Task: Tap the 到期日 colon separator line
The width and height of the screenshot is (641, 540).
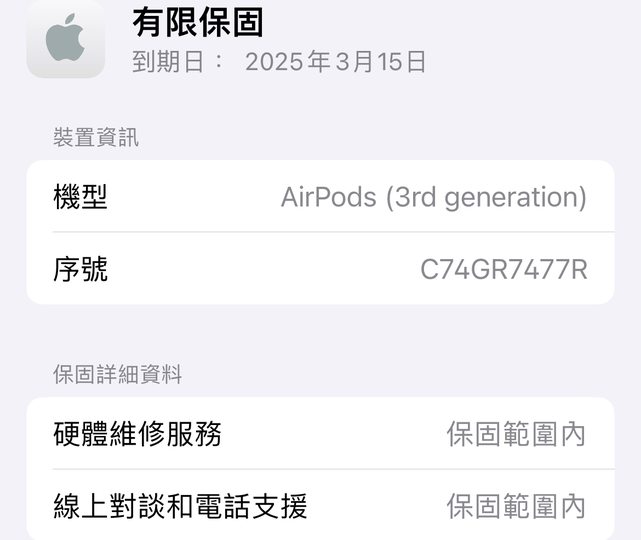Action: [219, 62]
